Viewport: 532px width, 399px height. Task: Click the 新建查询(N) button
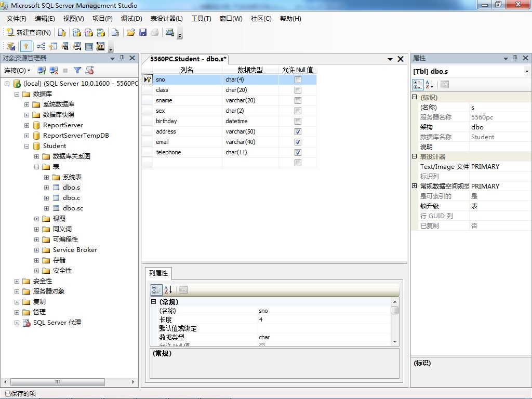click(29, 33)
